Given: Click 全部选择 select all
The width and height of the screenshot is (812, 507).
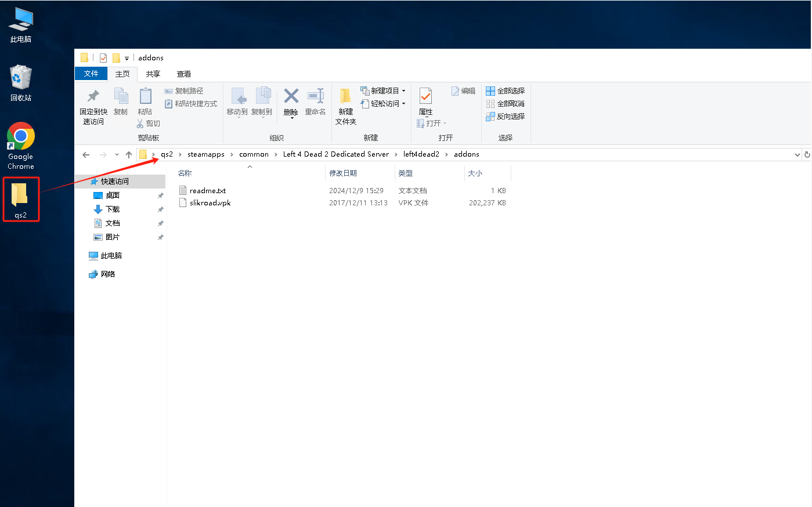Looking at the screenshot, I should coord(505,91).
